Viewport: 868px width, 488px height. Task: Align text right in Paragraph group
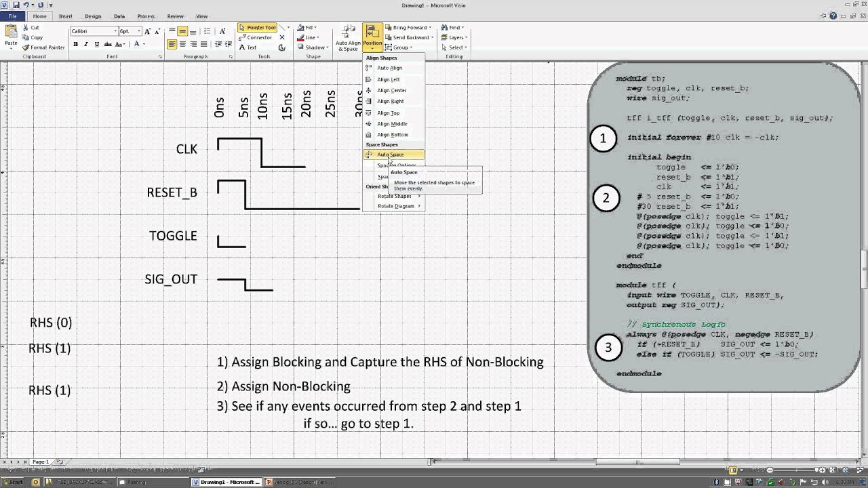point(193,44)
